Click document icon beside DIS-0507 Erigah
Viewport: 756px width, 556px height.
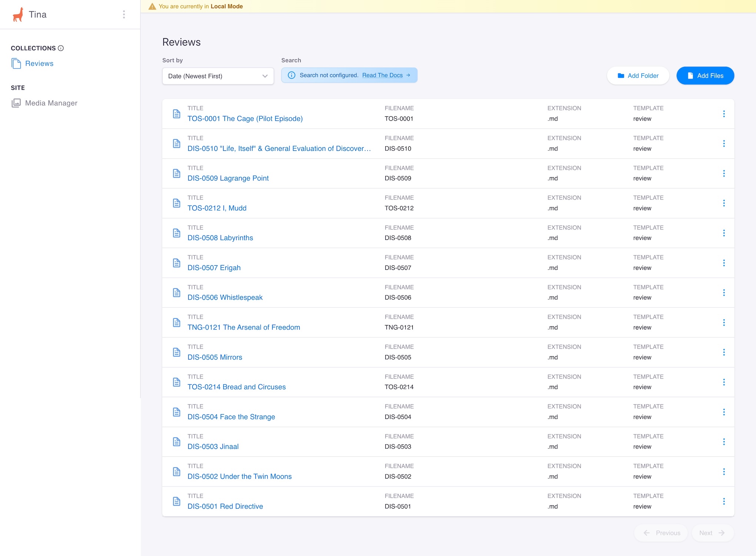click(177, 263)
